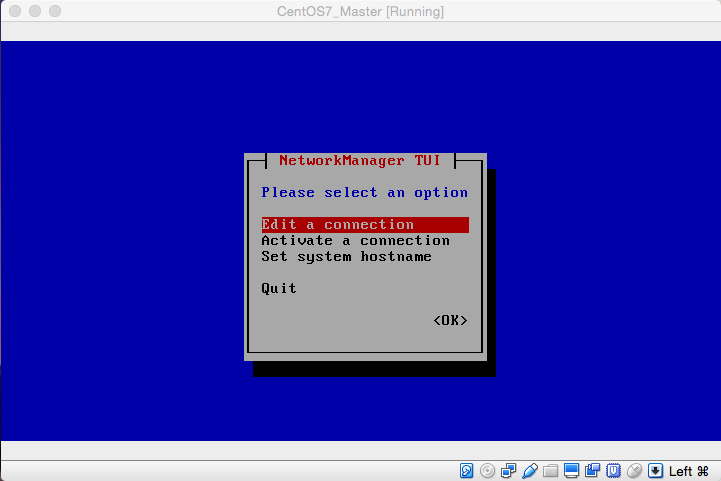Open the shared folders status icon
The width and height of the screenshot is (721, 481).
point(550,470)
